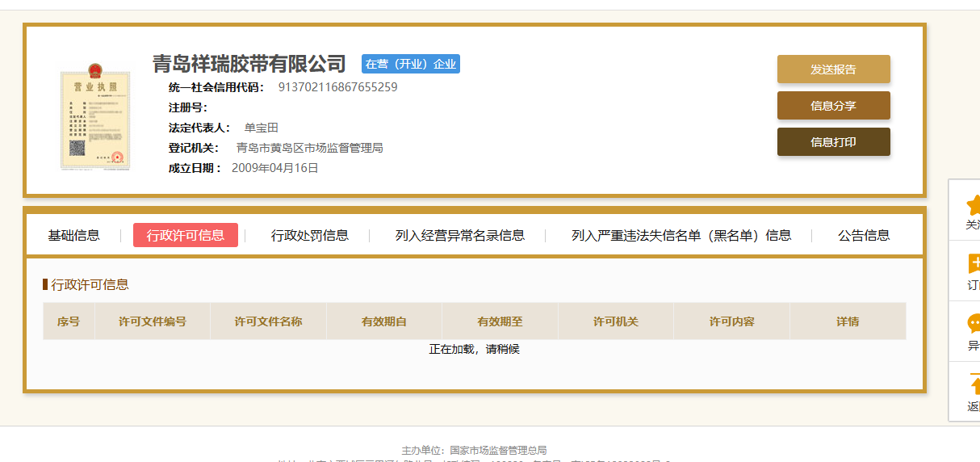This screenshot has height=462, width=980.
Task: Click the 详情 column header
Action: (x=848, y=321)
